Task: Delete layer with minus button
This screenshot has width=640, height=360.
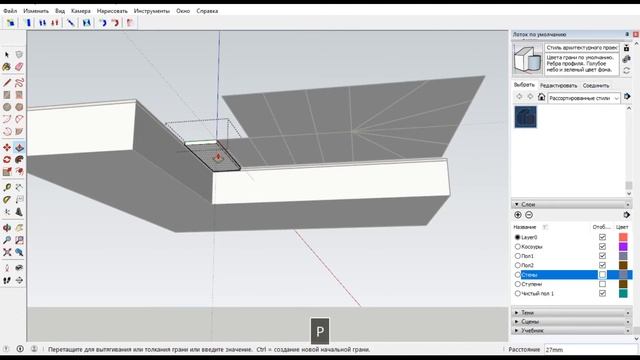Action: 529,215
